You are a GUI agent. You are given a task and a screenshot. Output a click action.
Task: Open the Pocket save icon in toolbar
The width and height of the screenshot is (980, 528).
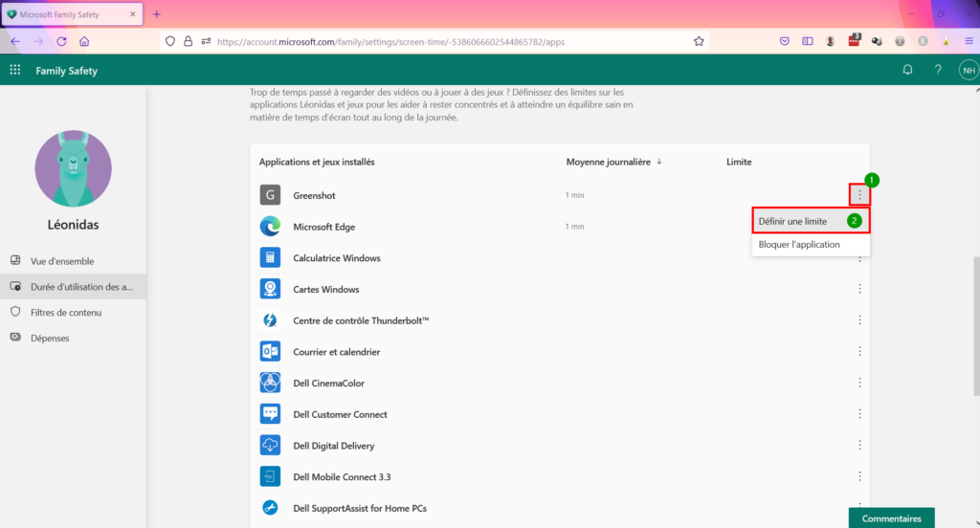tap(785, 41)
